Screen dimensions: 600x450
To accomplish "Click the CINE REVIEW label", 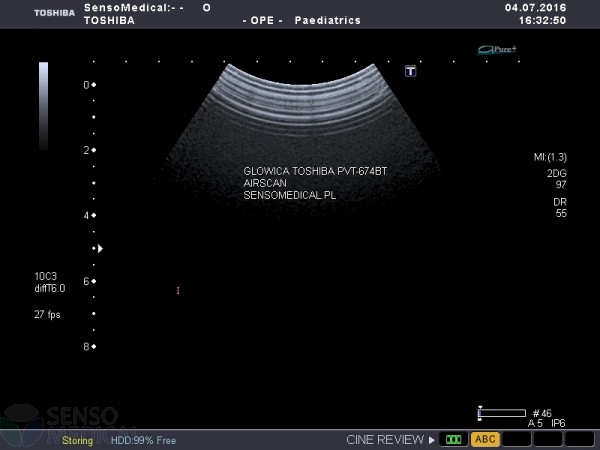I will click(385, 439).
